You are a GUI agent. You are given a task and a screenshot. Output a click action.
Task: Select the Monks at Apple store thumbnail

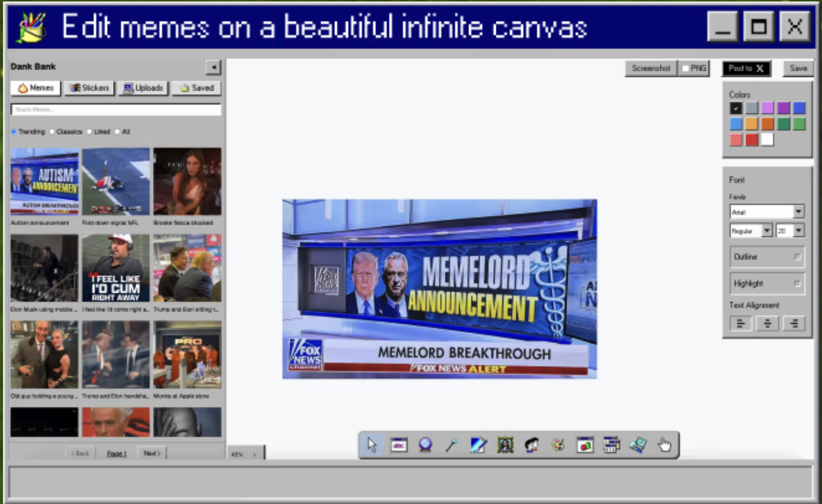187,355
